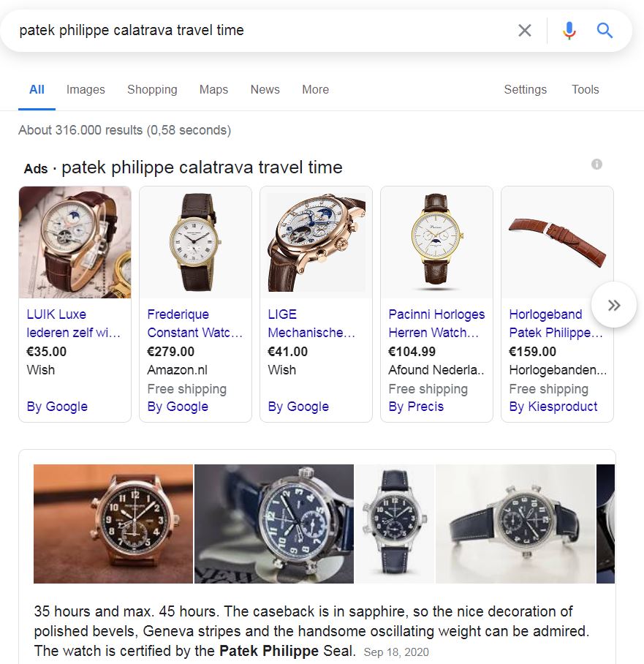This screenshot has width=644, height=664.
Task: Open Frederique Constant Watch ad link
Action: coord(194,323)
